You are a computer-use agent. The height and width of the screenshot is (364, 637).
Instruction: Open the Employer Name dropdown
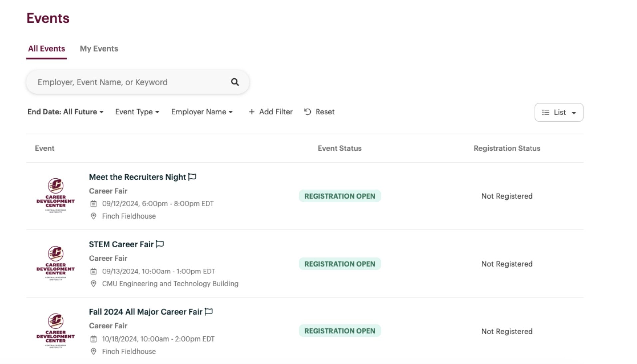click(x=202, y=112)
